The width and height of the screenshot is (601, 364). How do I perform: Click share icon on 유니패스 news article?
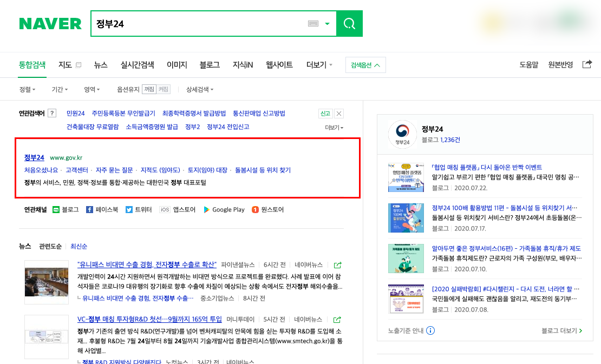pyautogui.click(x=337, y=265)
